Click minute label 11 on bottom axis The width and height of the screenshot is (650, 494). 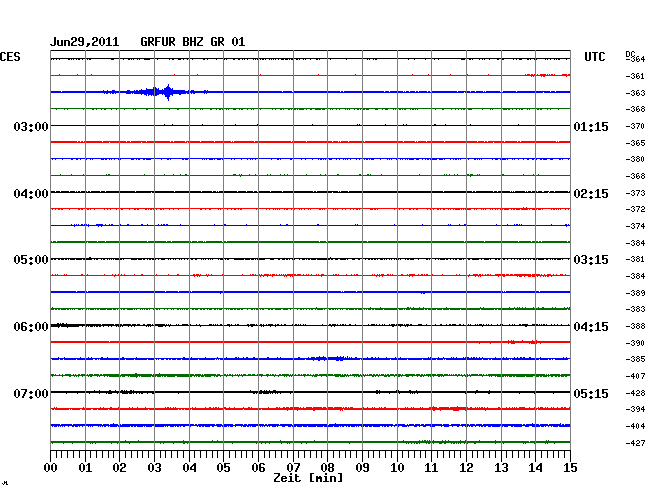[x=431, y=468]
